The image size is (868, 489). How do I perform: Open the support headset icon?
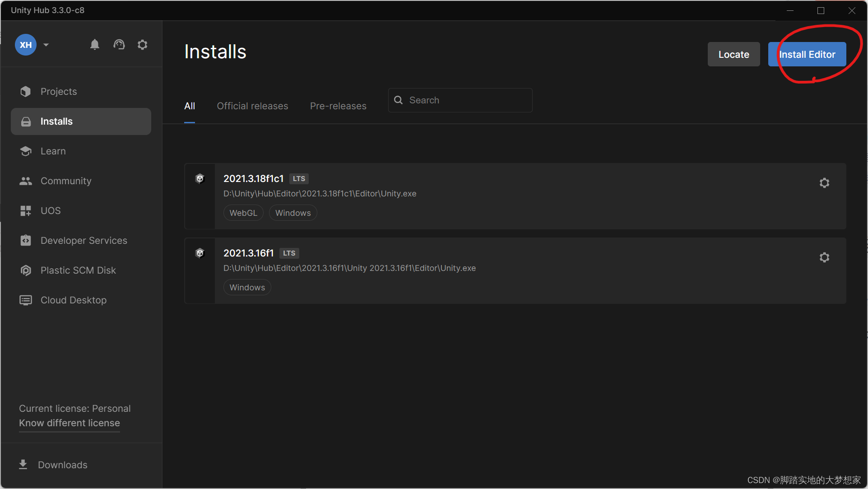click(119, 45)
